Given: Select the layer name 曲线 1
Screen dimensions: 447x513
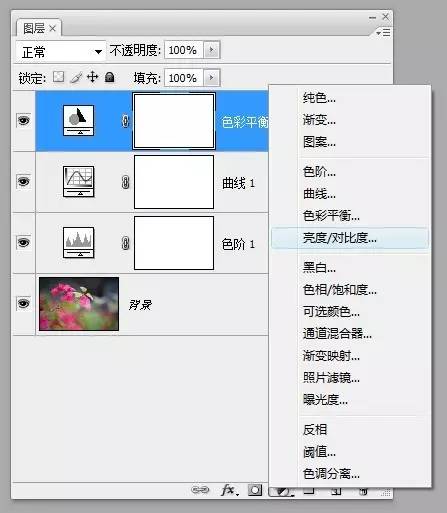Looking at the screenshot, I should (x=238, y=183).
